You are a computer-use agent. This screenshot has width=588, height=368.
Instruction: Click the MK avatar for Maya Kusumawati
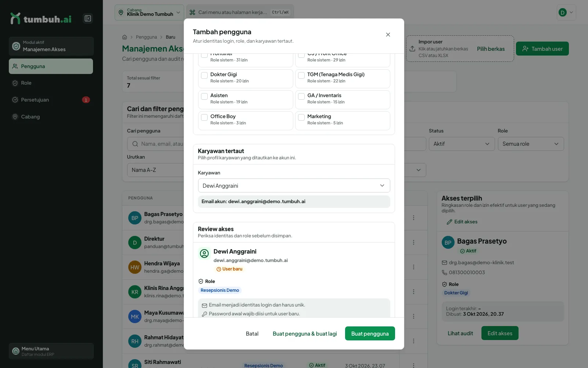[135, 316]
